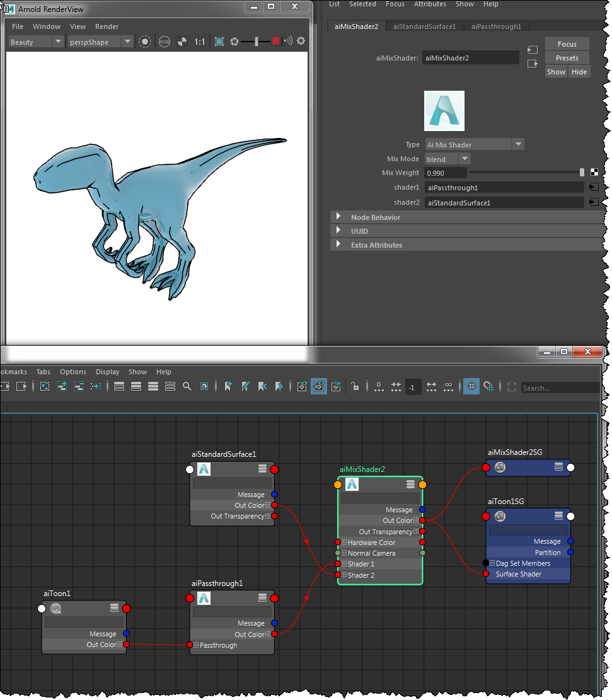Create a new bookmark in the Node Editor
The height and width of the screenshot is (700, 612).
pos(228,386)
